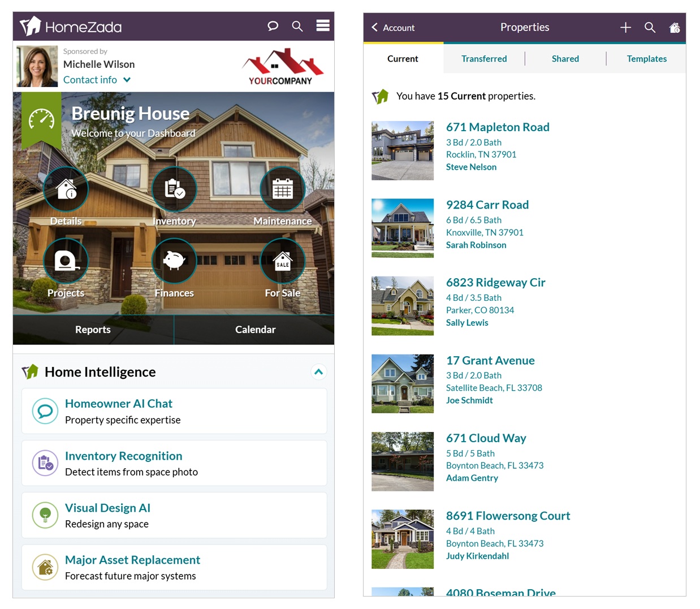The height and width of the screenshot is (609, 700).
Task: Open 671 Cloud Way property
Action: (486, 438)
